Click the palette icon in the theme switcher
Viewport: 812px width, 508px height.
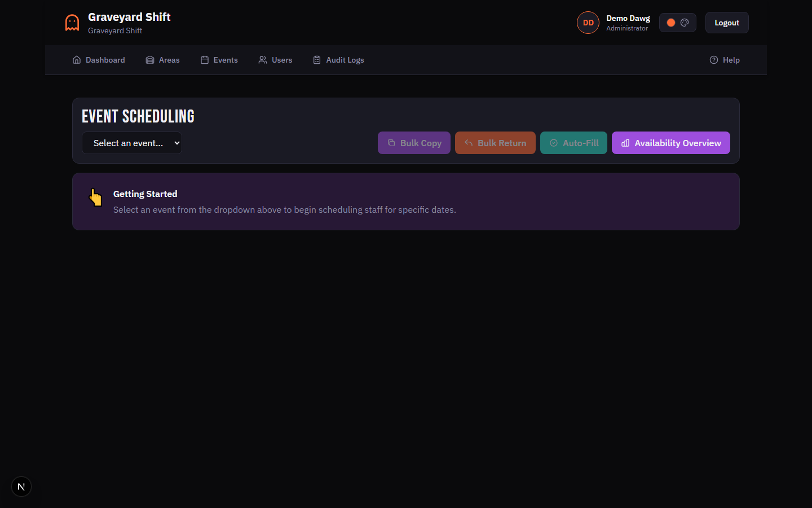(x=685, y=22)
